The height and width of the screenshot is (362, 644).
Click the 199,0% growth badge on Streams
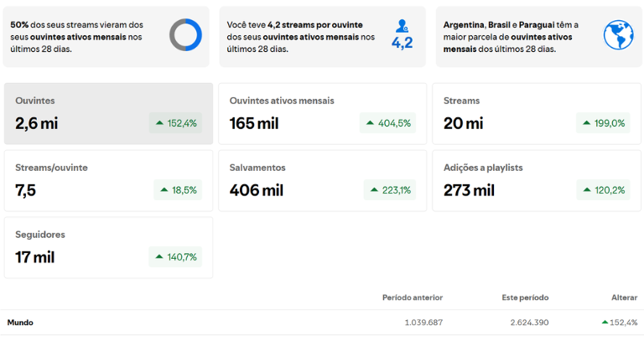[x=603, y=122]
